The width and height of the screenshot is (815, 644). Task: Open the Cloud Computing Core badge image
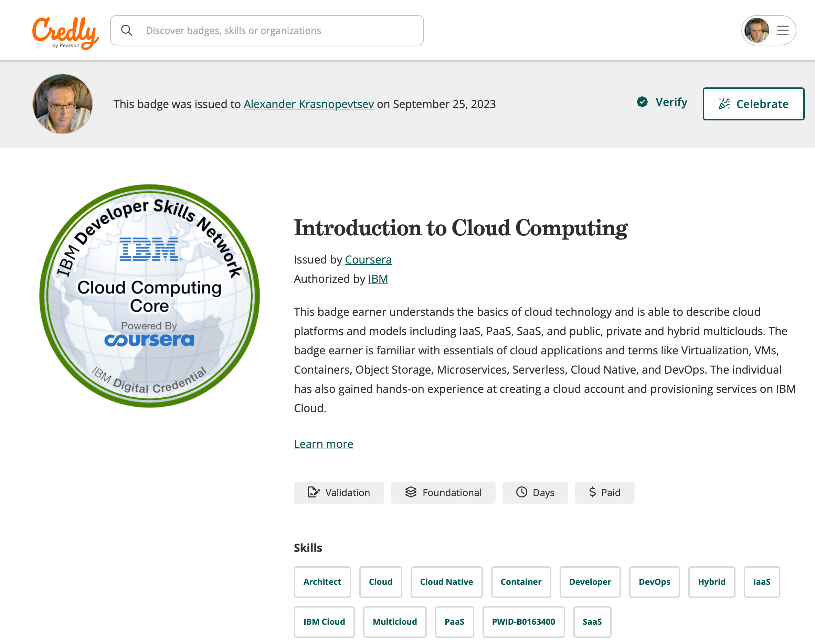click(x=150, y=296)
